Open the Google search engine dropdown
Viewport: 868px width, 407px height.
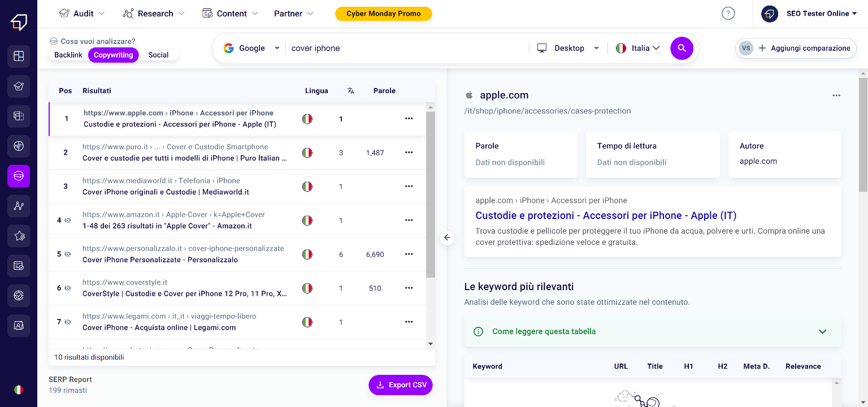tap(251, 48)
